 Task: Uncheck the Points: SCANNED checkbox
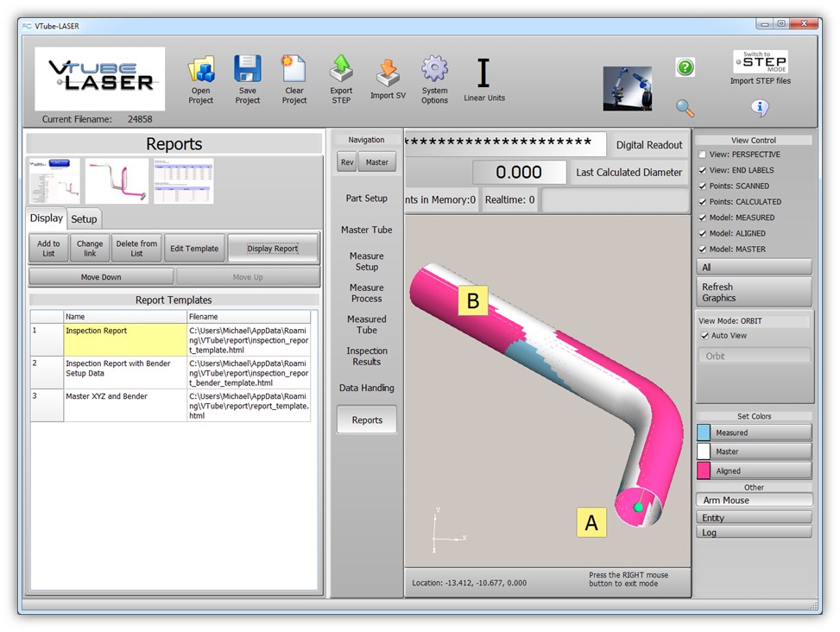click(x=703, y=186)
